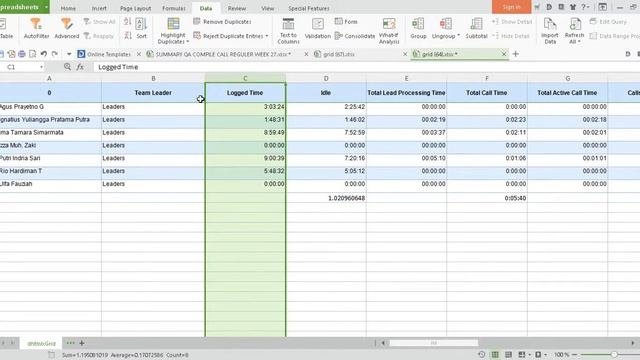Open the Insert ribbon tab
The width and height of the screenshot is (640, 360).
tap(99, 8)
